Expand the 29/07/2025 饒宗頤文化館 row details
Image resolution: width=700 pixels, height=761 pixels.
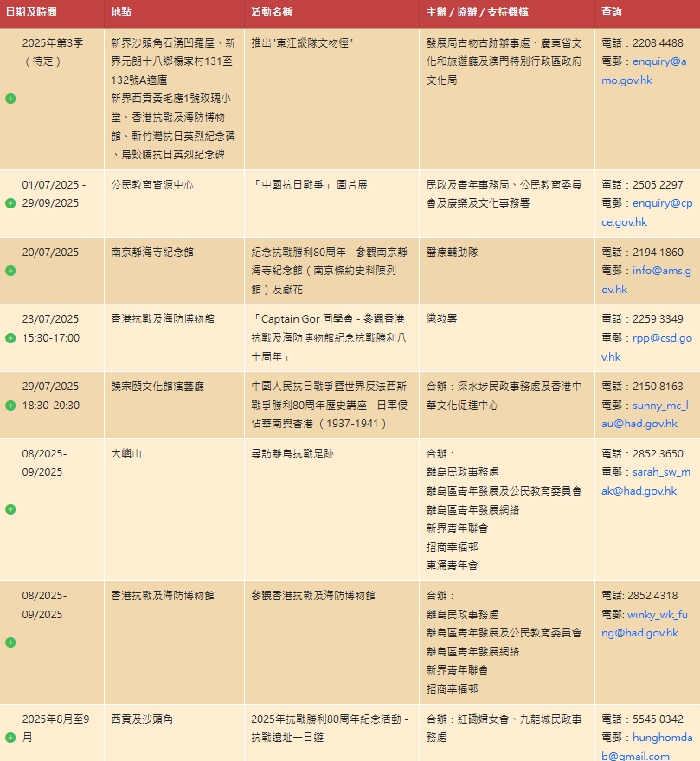click(x=10, y=406)
